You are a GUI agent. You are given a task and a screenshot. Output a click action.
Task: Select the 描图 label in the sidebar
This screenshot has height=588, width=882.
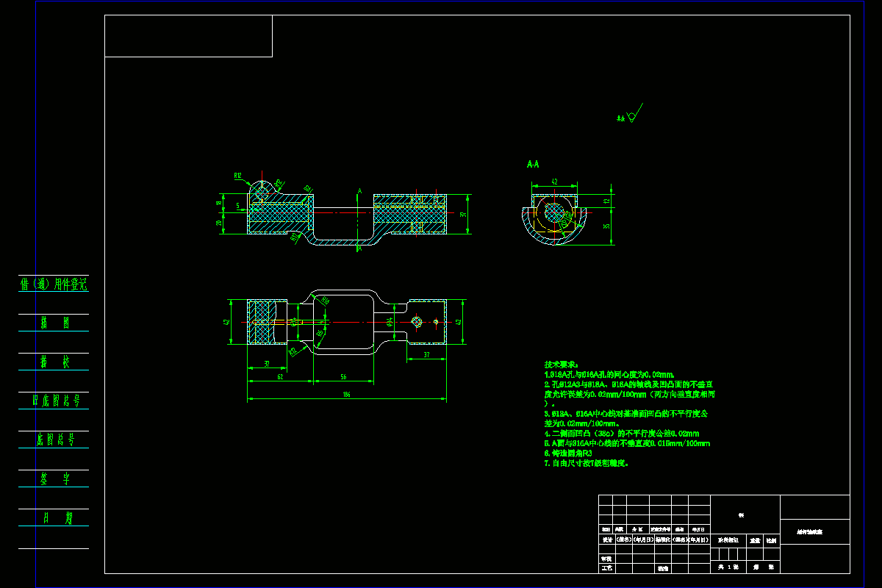pyautogui.click(x=54, y=323)
